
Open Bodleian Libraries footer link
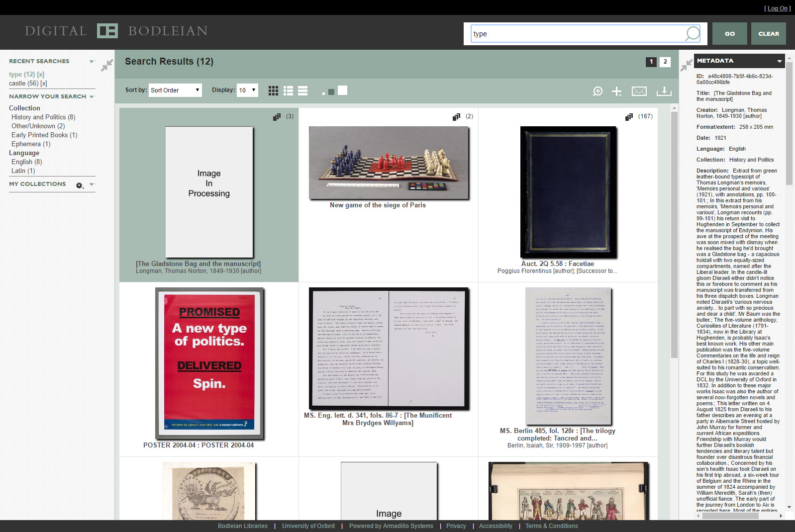[243, 526]
